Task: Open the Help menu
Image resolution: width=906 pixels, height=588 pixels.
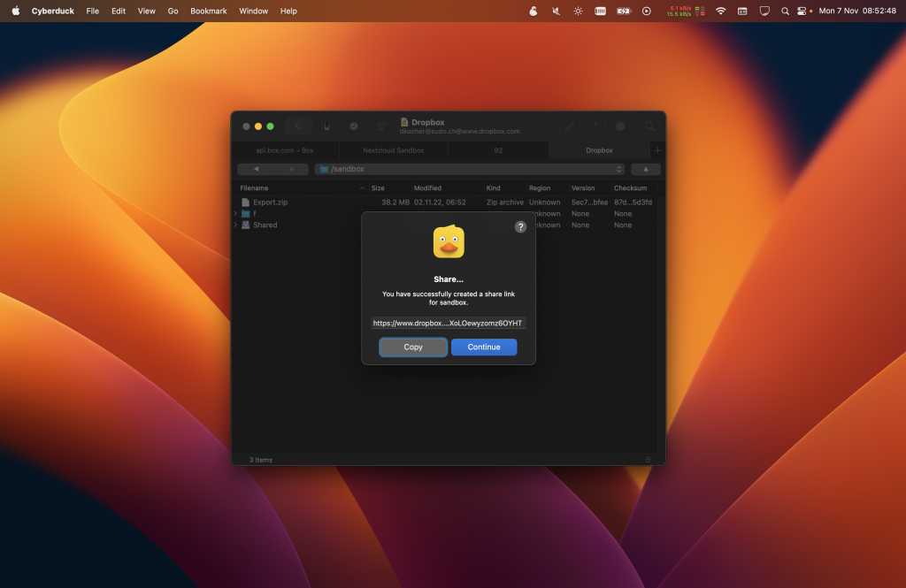Action: click(288, 11)
